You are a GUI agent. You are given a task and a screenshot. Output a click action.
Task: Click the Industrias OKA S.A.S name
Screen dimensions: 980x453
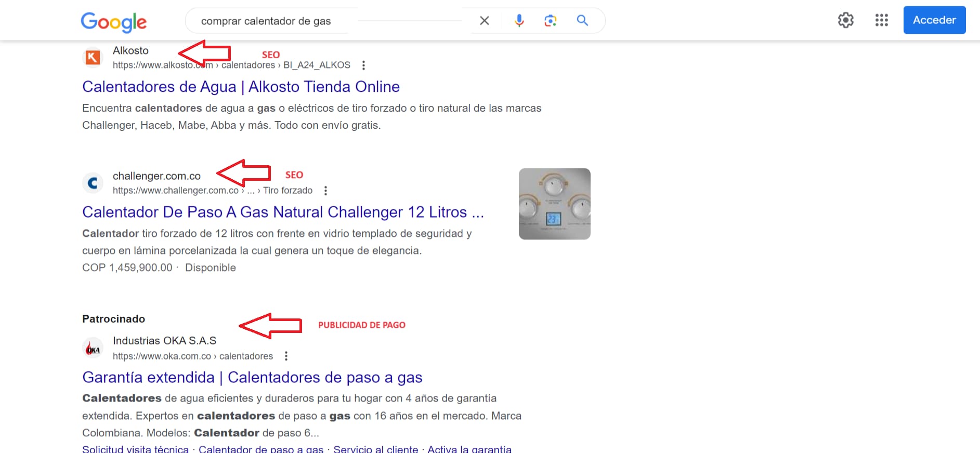[x=164, y=341]
